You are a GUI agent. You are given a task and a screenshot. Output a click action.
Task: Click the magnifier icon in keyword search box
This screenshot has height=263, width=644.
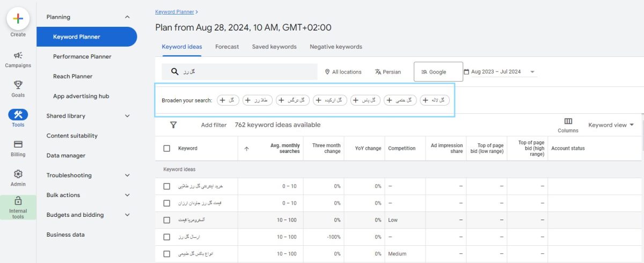(x=174, y=71)
